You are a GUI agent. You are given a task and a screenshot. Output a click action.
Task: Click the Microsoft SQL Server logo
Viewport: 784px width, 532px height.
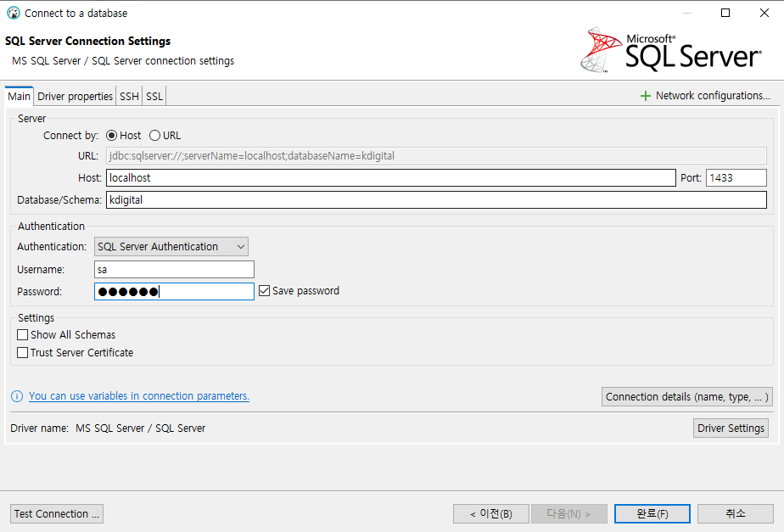(671, 50)
